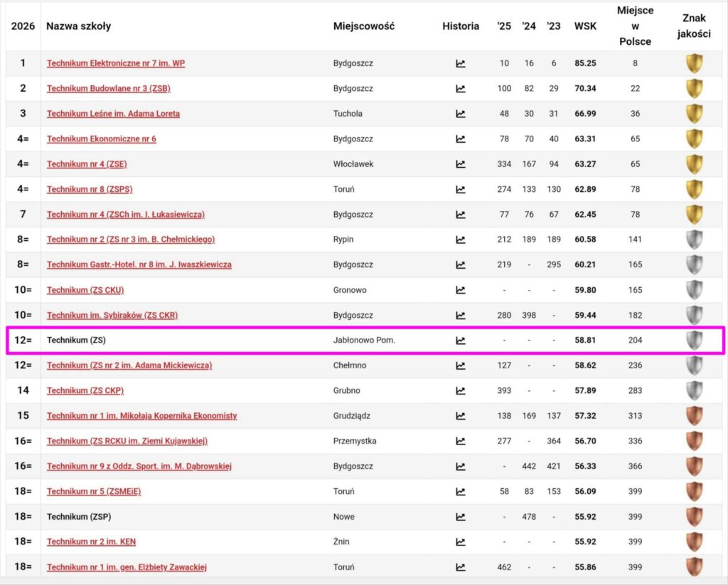Click the Miejscowość column header
This screenshot has height=585, width=728.
(x=363, y=26)
